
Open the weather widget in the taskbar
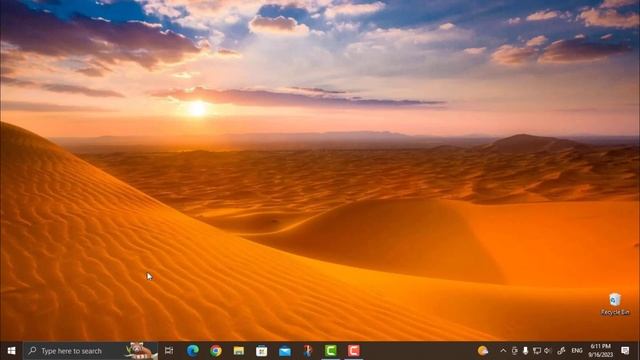tap(483, 351)
